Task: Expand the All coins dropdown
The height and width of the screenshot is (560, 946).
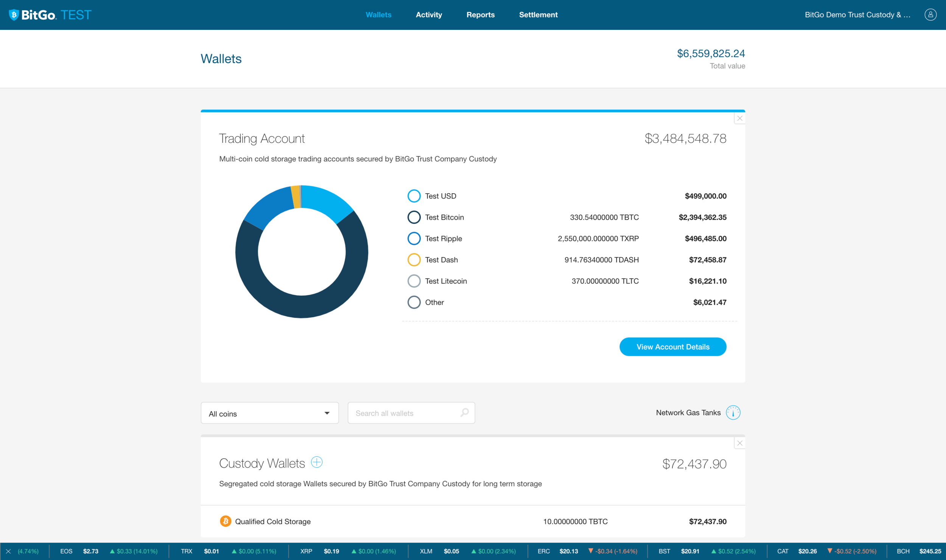Action: [269, 413]
